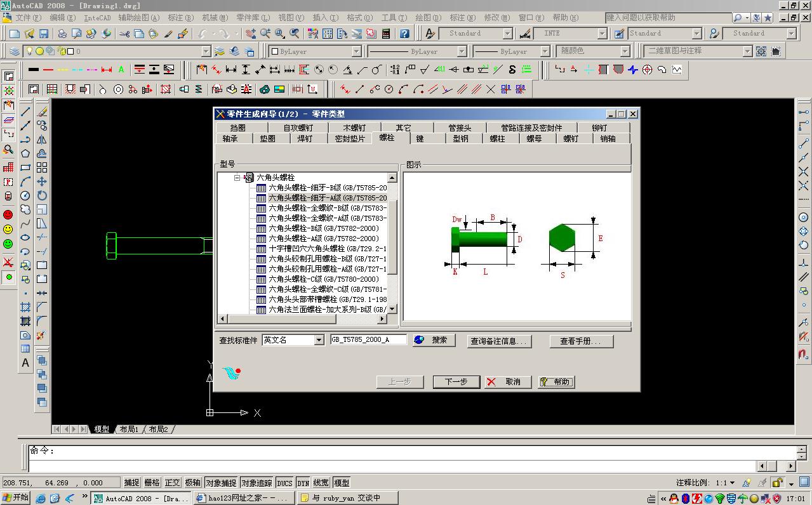Collapse the 六角头螺栓 tree node
This screenshot has width=812, height=505.
(237, 178)
